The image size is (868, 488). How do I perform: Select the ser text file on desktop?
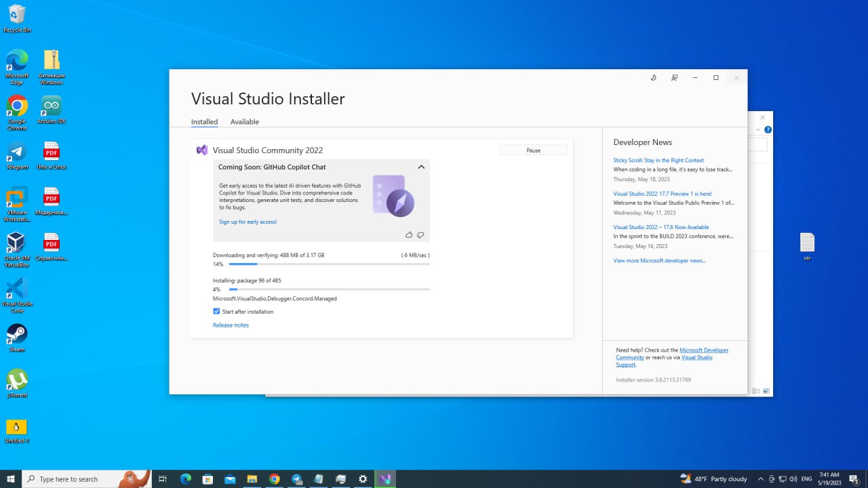(807, 247)
